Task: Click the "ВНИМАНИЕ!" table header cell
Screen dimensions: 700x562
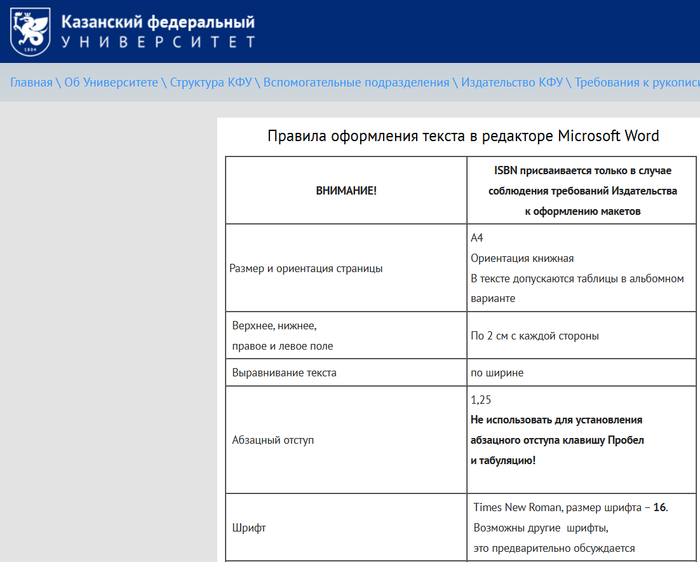Action: [346, 190]
